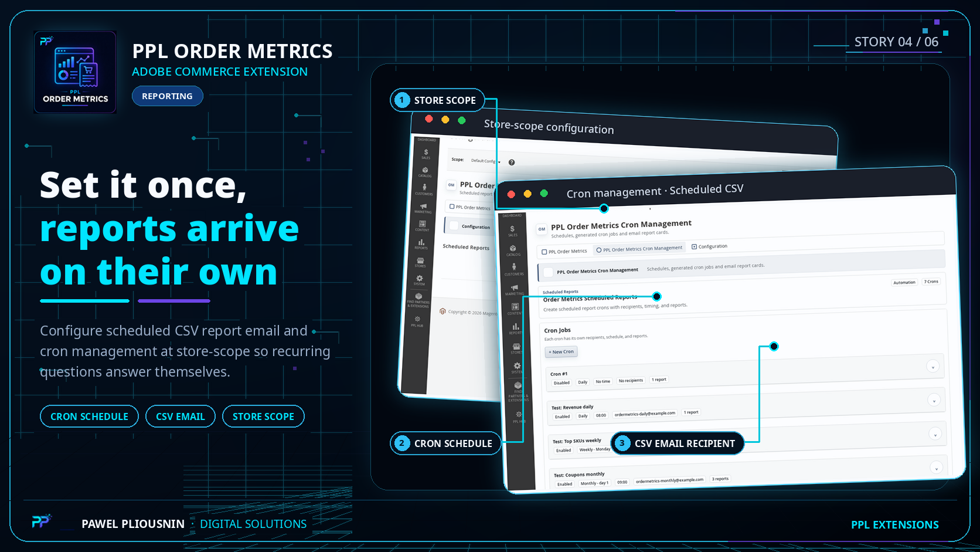Click the 3 reports chip on Coupons monthly

720,479
